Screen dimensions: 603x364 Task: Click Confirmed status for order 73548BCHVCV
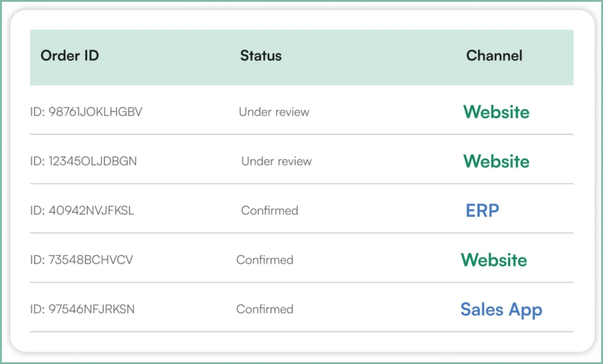[264, 260]
